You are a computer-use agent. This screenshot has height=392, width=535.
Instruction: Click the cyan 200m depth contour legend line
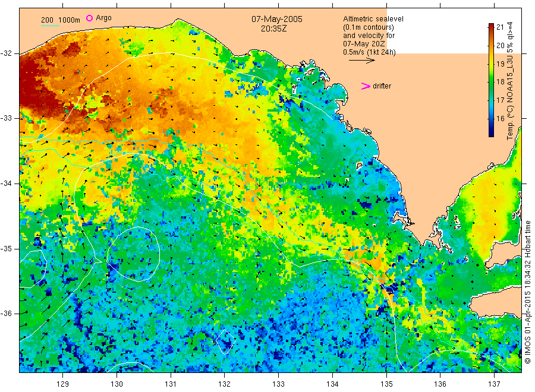click(x=50, y=26)
